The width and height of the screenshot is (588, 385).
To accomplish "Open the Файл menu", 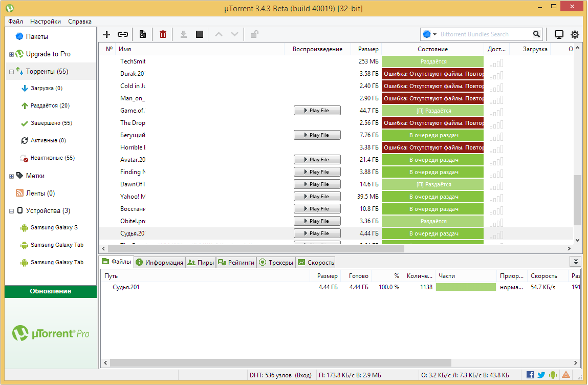I will point(15,22).
